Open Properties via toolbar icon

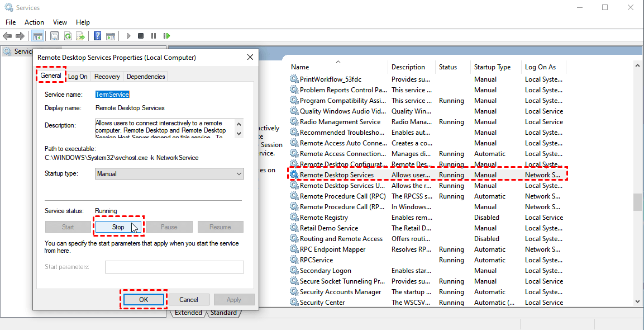(54, 36)
